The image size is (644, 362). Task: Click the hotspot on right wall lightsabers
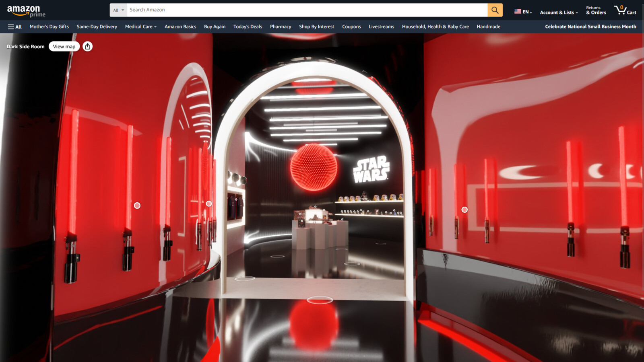pos(464,210)
